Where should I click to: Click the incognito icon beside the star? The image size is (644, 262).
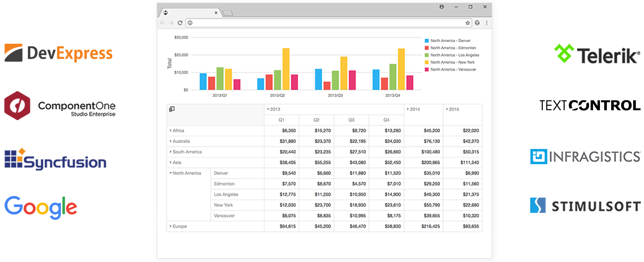(x=477, y=23)
